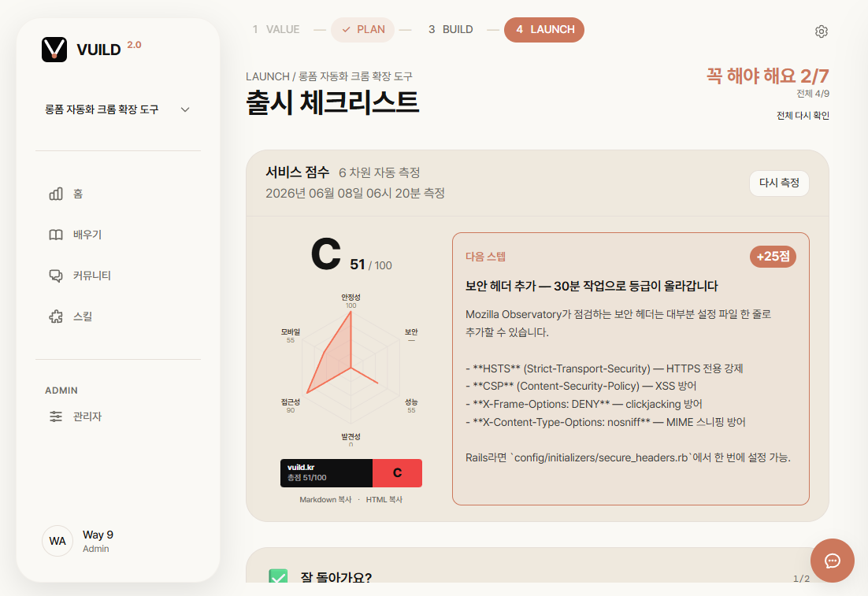Image resolution: width=868 pixels, height=596 pixels.
Task: Click the 서비스 점수 heading
Action: point(297,172)
